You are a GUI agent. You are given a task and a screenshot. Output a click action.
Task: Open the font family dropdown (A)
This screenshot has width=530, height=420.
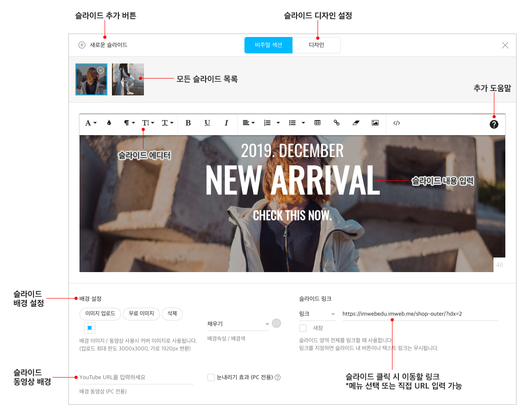click(90, 123)
